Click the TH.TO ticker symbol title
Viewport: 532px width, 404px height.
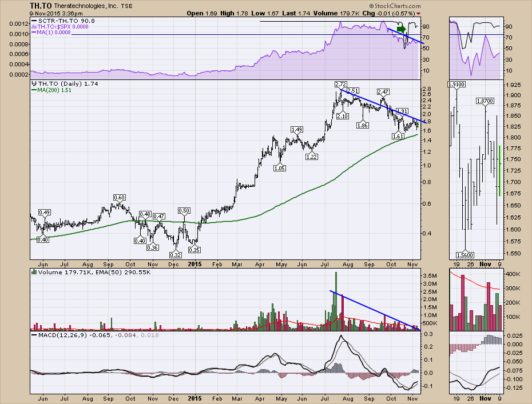tap(41, 6)
